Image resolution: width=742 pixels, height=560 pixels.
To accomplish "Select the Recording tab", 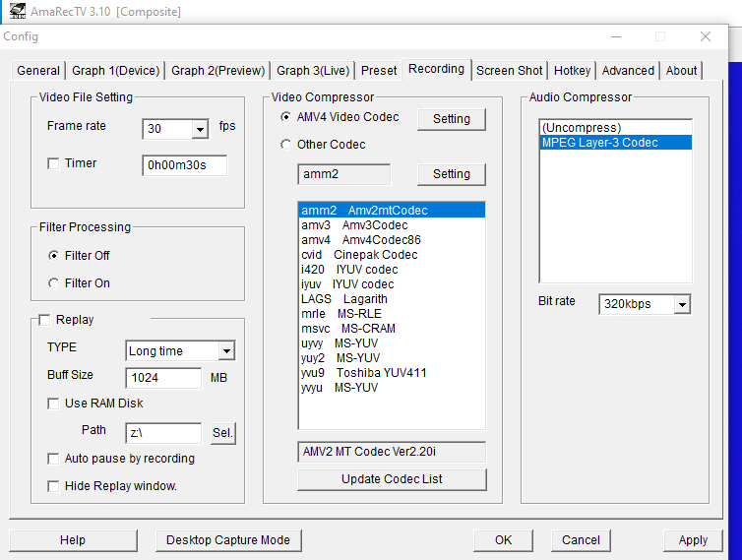I will pos(436,69).
